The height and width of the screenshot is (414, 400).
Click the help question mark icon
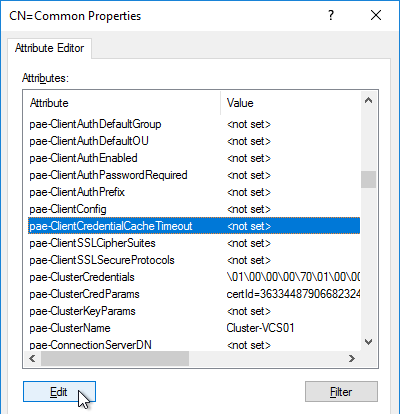pos(331,15)
